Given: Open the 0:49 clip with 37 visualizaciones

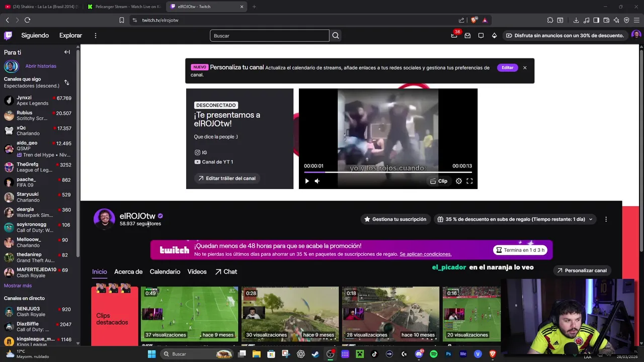Looking at the screenshot, I should pyautogui.click(x=189, y=314).
